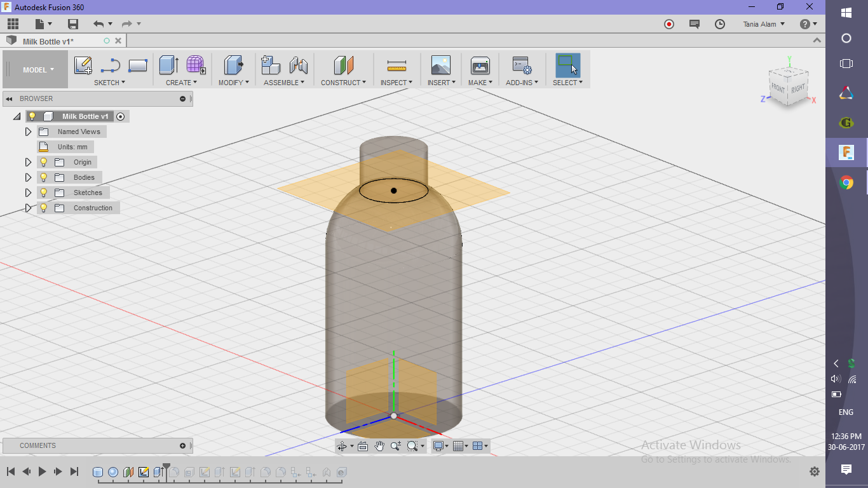Step the timeline back one feature
This screenshot has height=488, width=868.
pos(27,471)
